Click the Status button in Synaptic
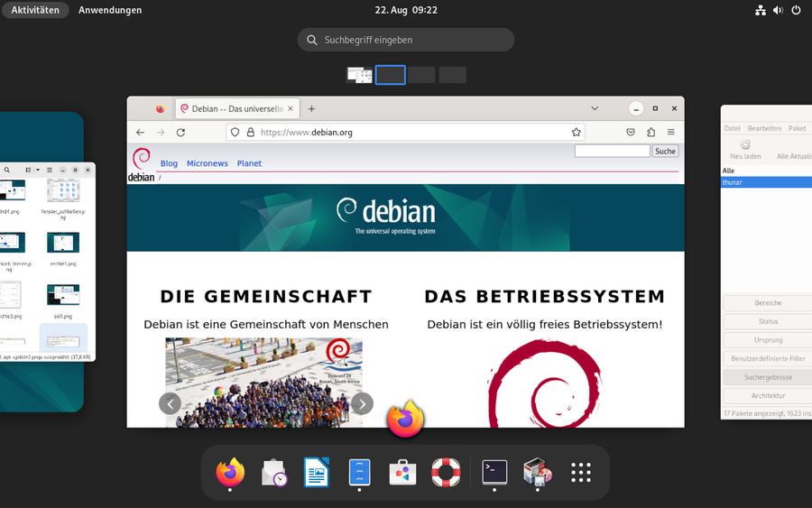The width and height of the screenshot is (812, 508). 768,321
